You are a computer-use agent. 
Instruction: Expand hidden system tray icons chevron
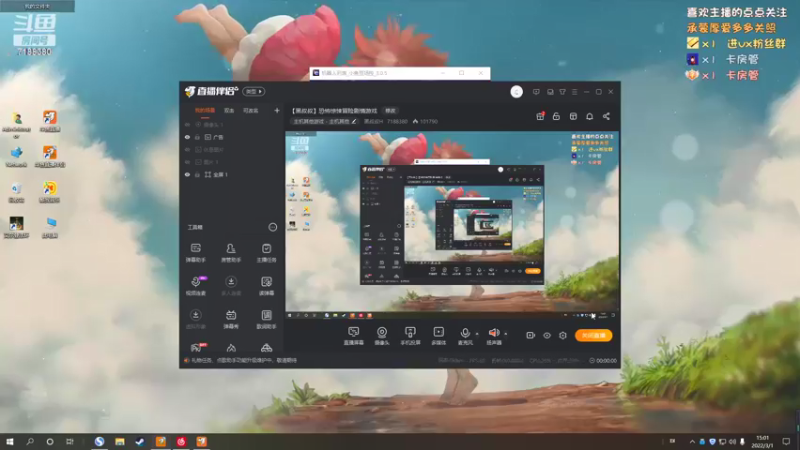tap(692, 442)
